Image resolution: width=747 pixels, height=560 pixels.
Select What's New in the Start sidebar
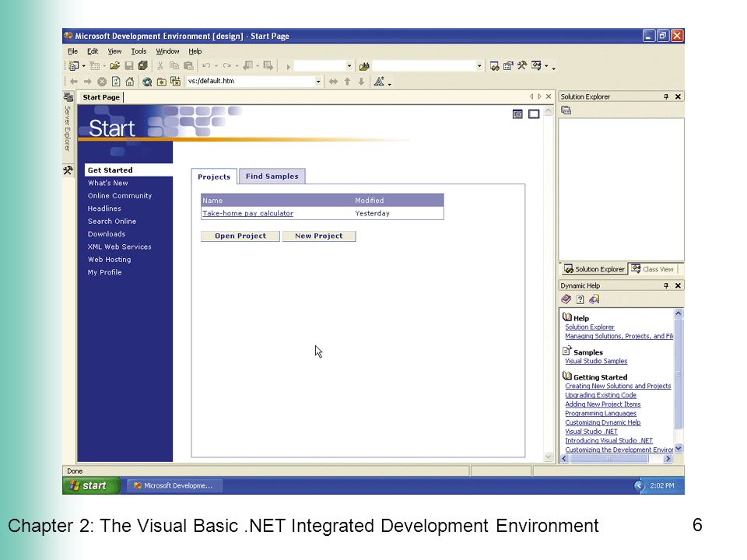click(x=107, y=183)
